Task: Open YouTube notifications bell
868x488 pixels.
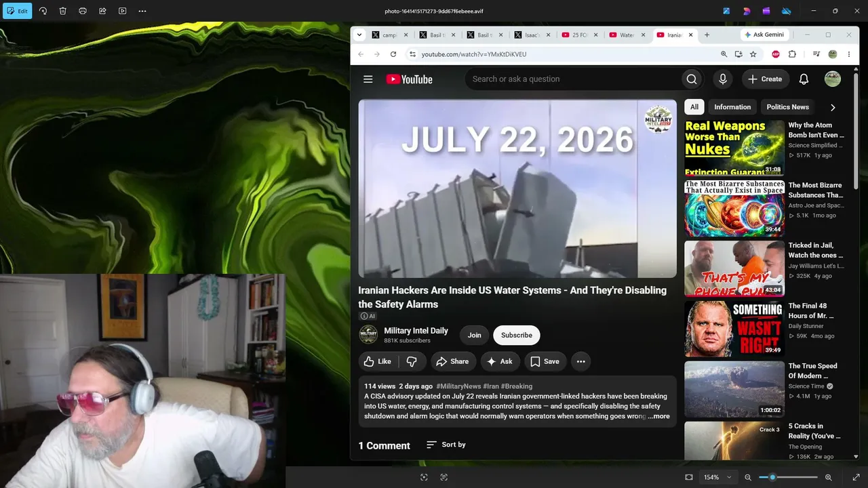Action: (x=804, y=79)
